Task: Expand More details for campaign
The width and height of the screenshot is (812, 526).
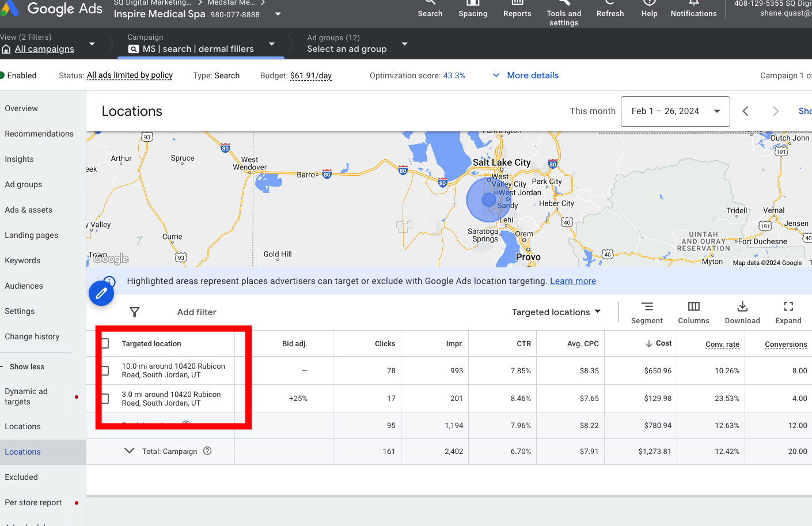Action: point(526,75)
